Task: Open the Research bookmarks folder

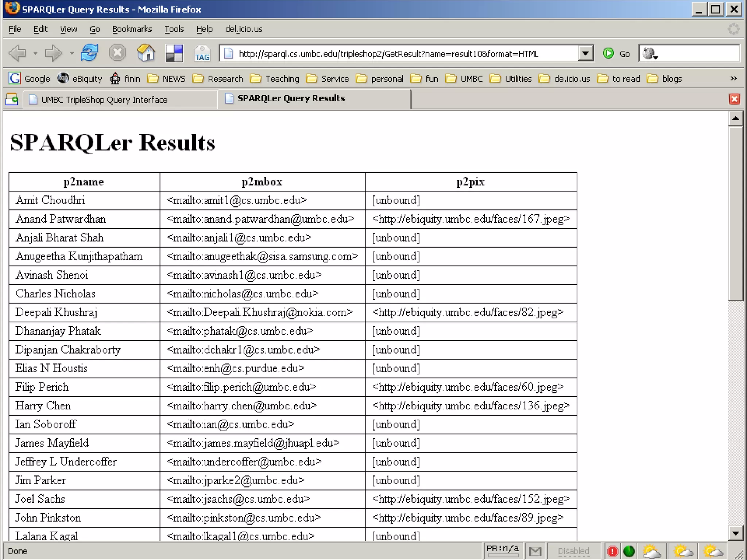Action: 218,79
